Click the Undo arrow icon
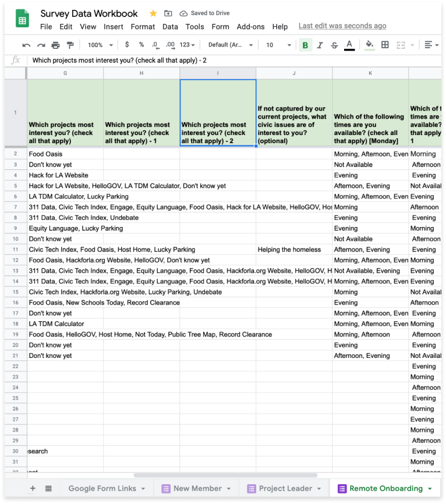Screen dimensions: 446x504 (26, 45)
